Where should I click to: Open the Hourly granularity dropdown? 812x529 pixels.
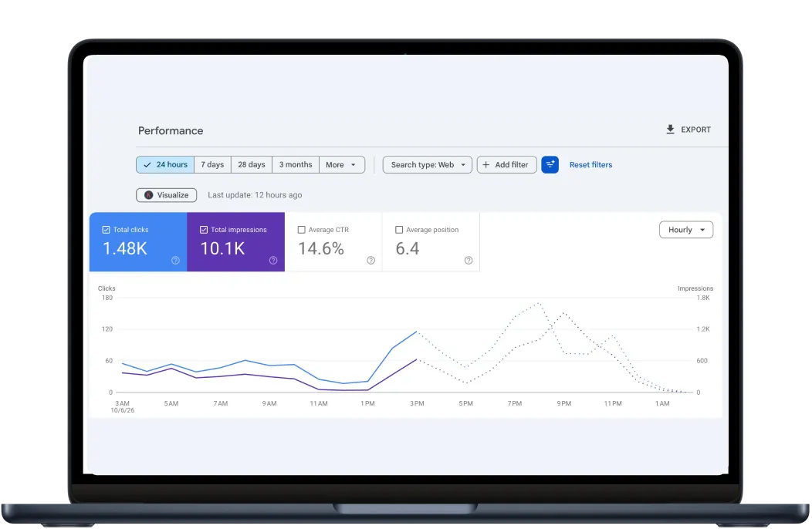tap(686, 230)
